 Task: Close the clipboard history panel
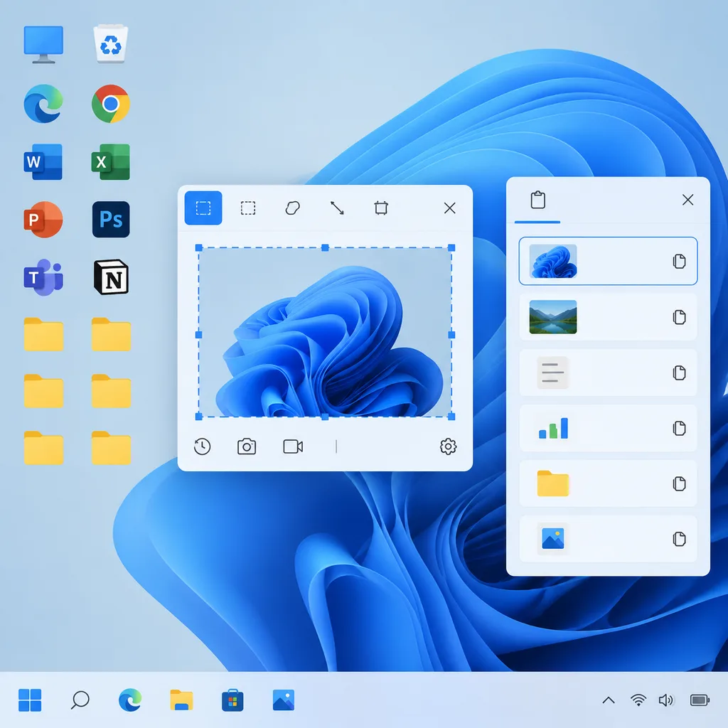tap(687, 200)
